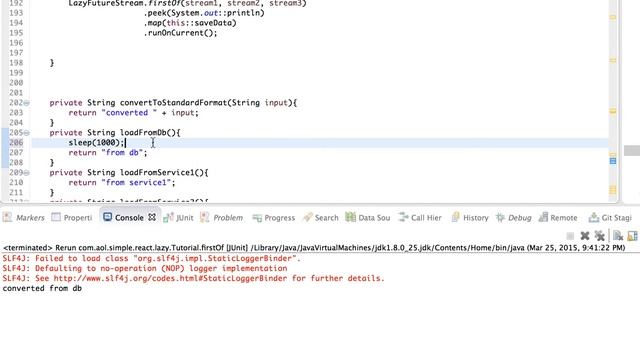Click '.map(this::saveData)' on line 194
Viewport: 640px width, 360px height.
190,23
